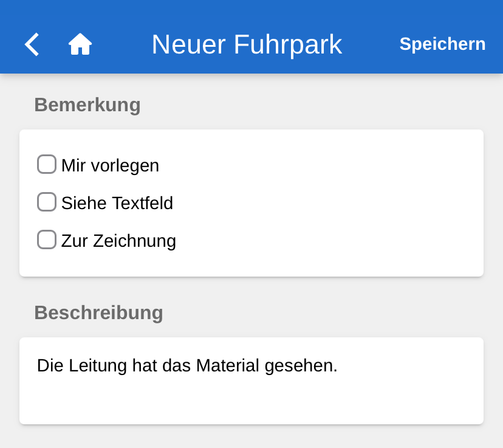Click the 'Zur Zeichnung' label text
Viewport: 503px width, 448px height.
(118, 241)
